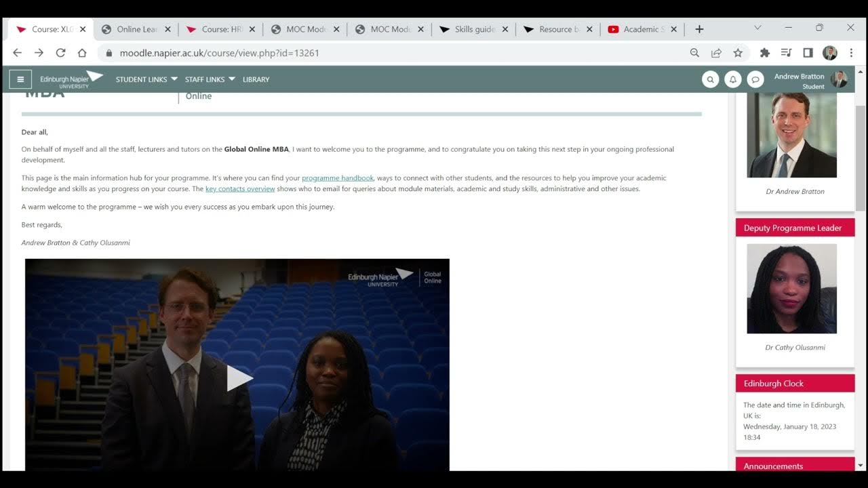Click the Announcements block header

point(795,465)
